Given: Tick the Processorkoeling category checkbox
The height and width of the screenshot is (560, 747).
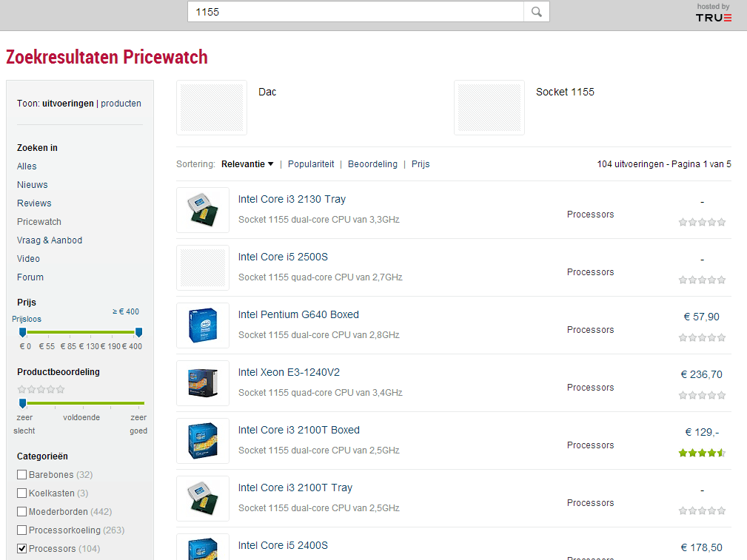Looking at the screenshot, I should pos(22,530).
